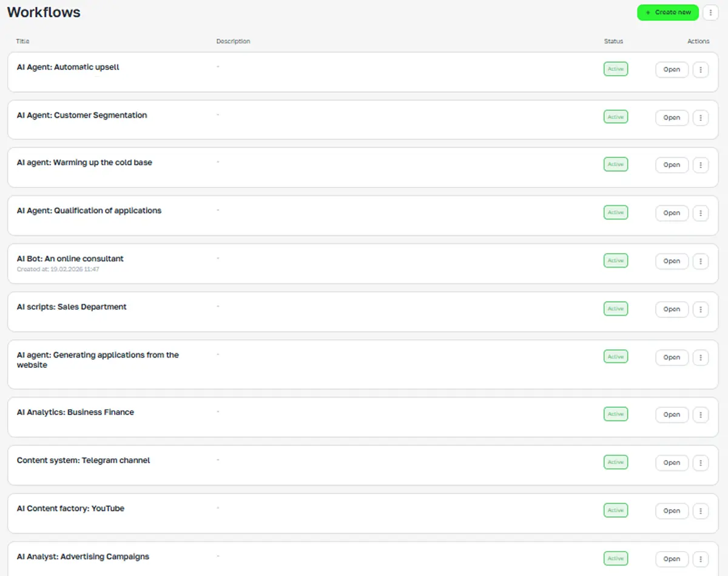The height and width of the screenshot is (576, 728).
Task: Open the AI Agent: Automatic upsell workflow
Action: point(672,70)
